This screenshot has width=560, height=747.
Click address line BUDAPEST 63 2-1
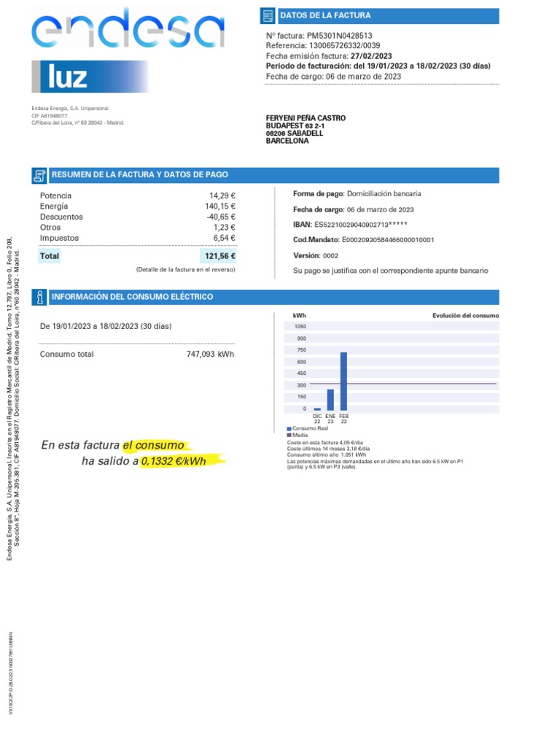click(295, 125)
